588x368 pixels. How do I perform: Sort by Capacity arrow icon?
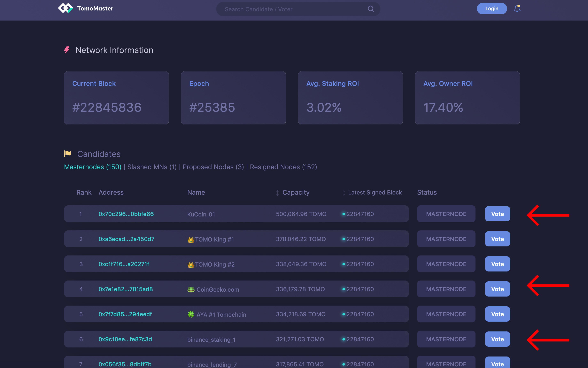277,193
